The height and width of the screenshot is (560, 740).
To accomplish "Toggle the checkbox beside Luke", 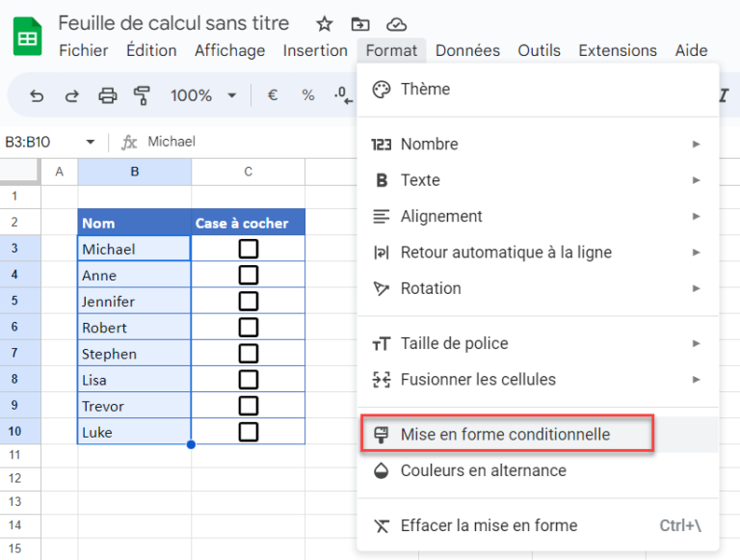I will tap(249, 432).
